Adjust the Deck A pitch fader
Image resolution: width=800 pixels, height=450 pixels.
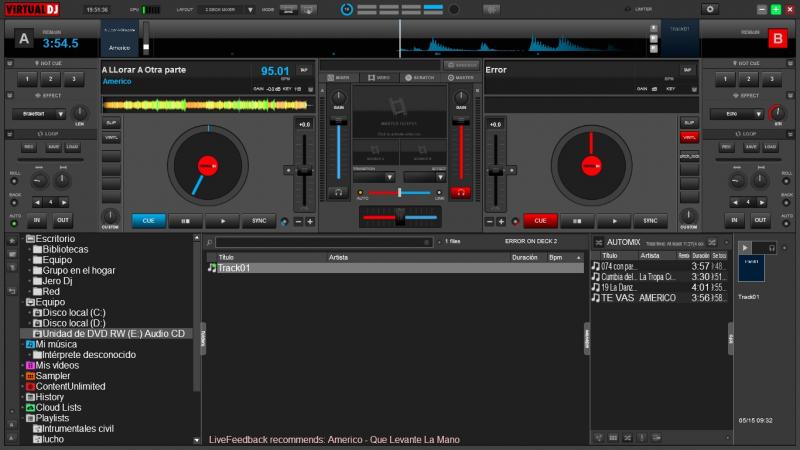304,171
